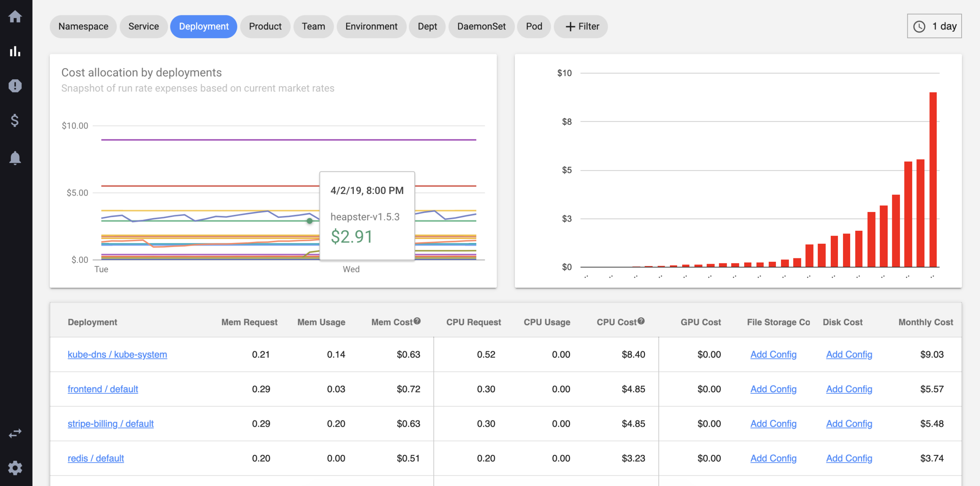Screen dimensions: 980x486
Task: Expand the Dept filter option
Action: point(427,26)
